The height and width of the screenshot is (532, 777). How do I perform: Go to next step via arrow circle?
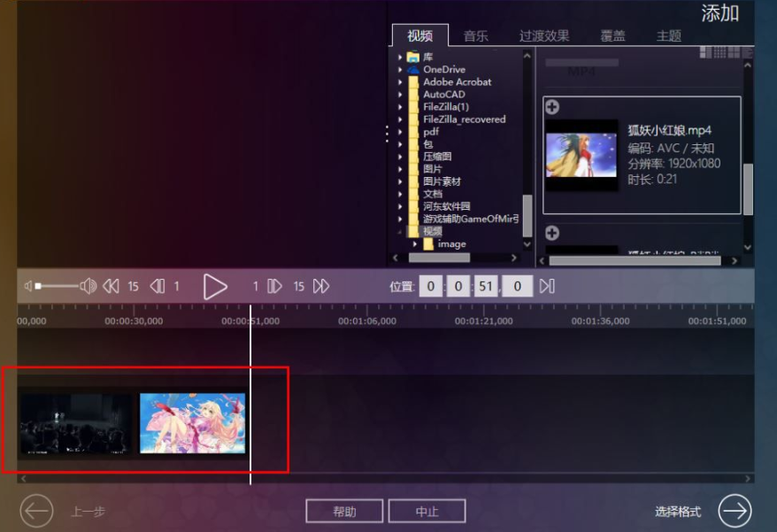tap(735, 511)
